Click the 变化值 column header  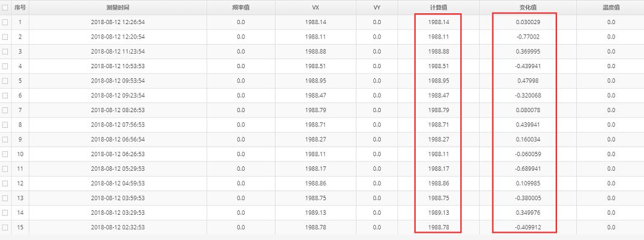528,7
